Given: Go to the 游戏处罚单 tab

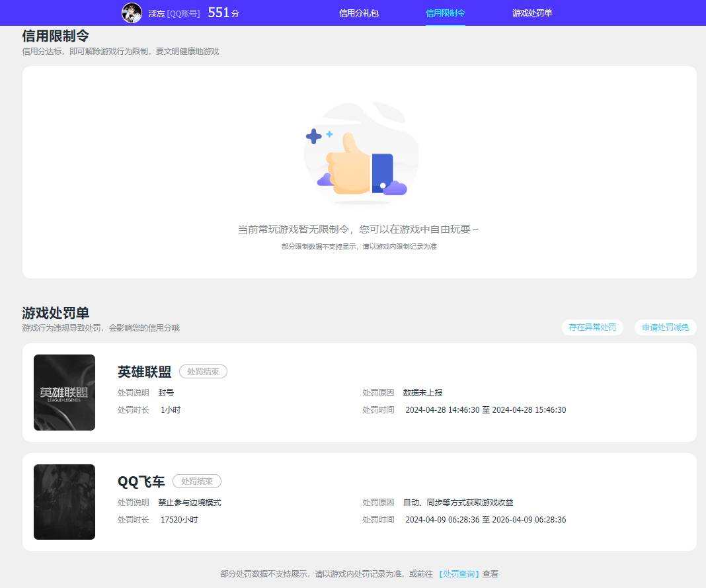Looking at the screenshot, I should [532, 13].
